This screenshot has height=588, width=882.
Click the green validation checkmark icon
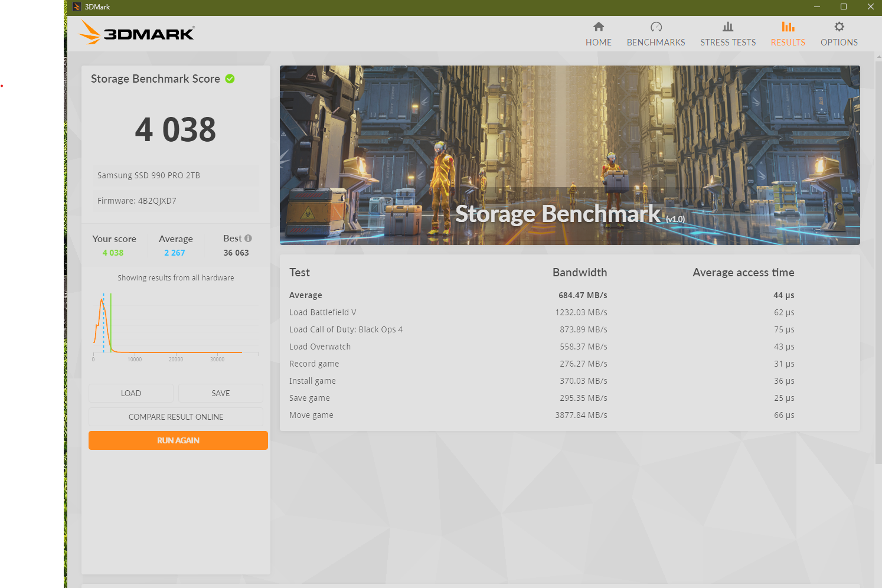point(230,79)
